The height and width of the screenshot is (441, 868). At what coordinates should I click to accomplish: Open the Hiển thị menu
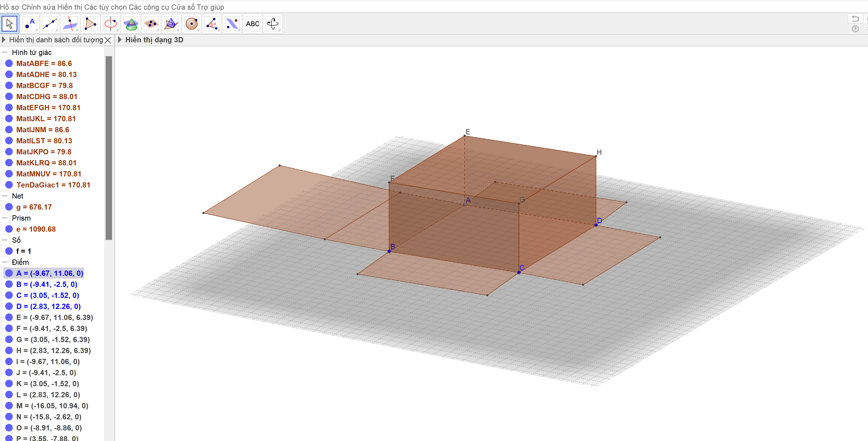(x=70, y=7)
